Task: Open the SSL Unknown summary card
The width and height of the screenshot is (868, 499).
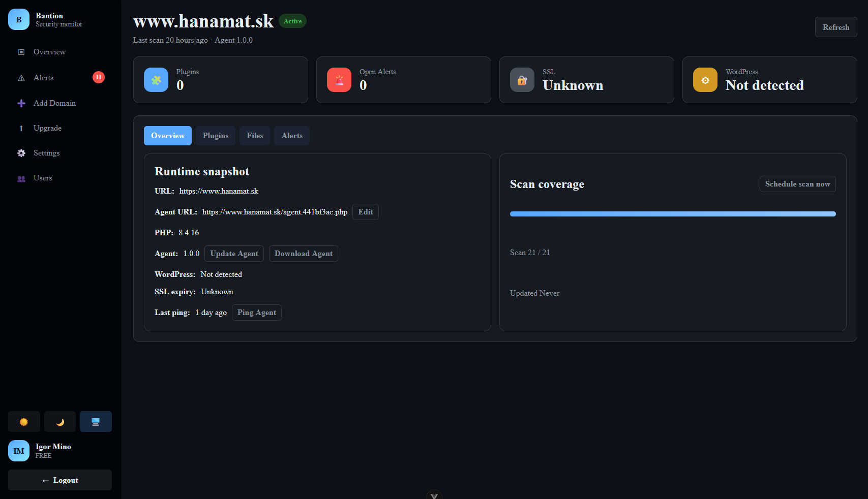Action: pyautogui.click(x=587, y=80)
